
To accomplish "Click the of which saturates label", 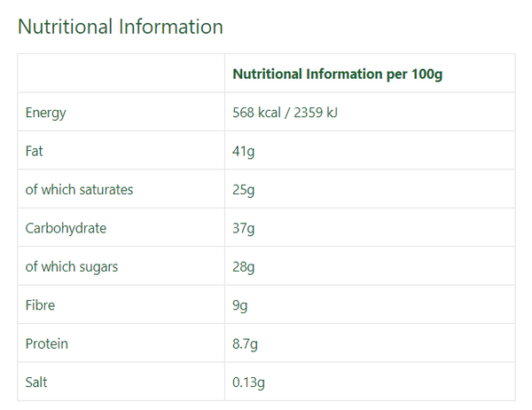I will click(x=79, y=190).
